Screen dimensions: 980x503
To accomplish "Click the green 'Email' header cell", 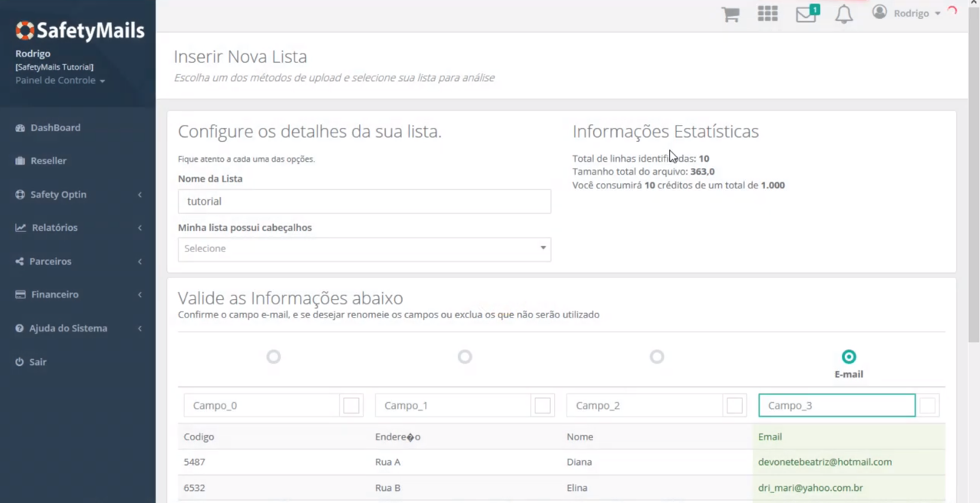I will [x=770, y=437].
